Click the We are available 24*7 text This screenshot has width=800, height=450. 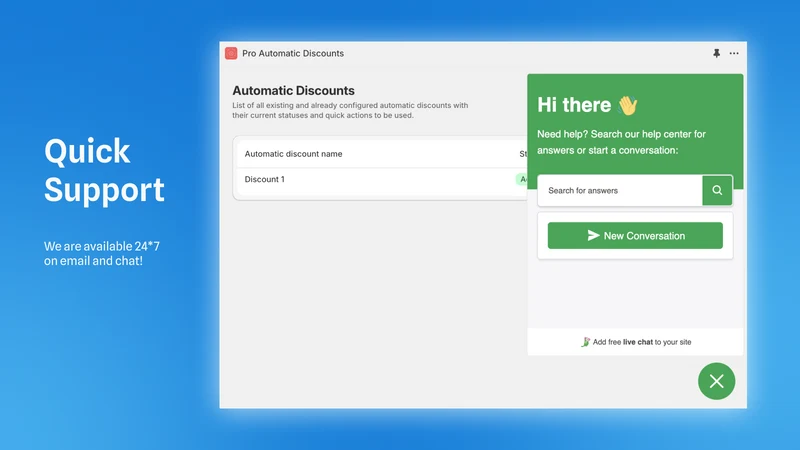pos(102,254)
